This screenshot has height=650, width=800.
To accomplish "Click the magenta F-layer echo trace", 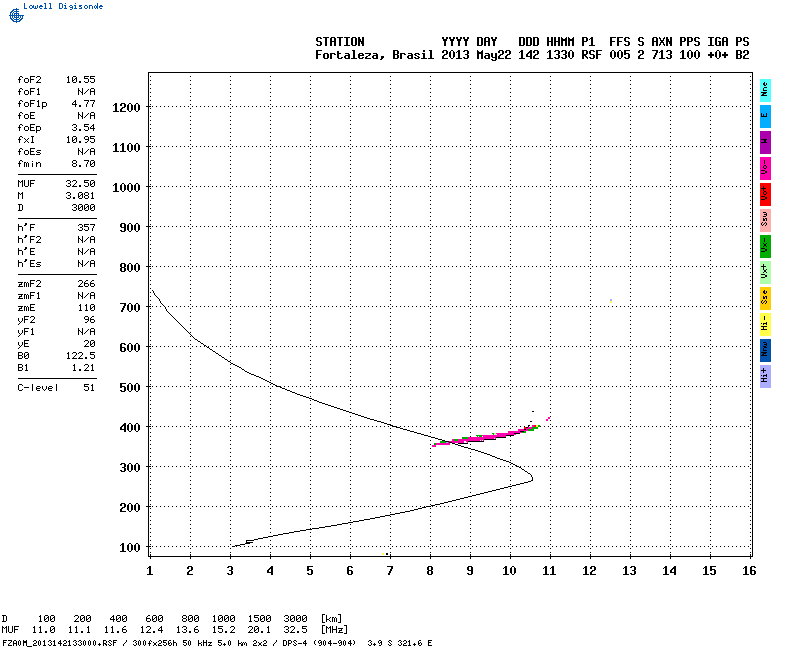I will 485,437.
